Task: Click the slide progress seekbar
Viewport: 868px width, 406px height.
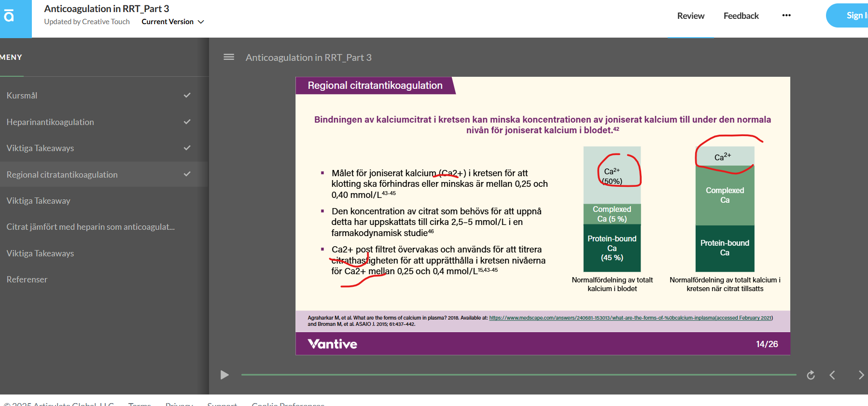Action: click(518, 375)
